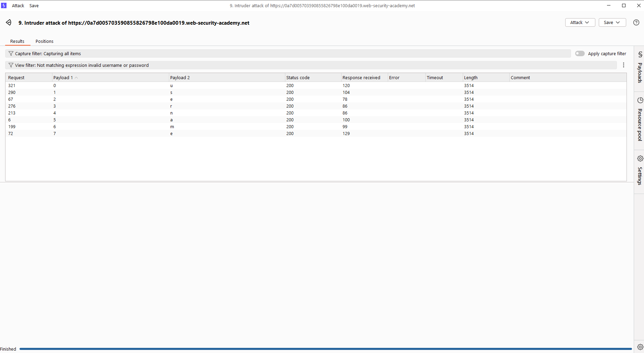
Task: Click the view filter expression bar
Action: 308,65
